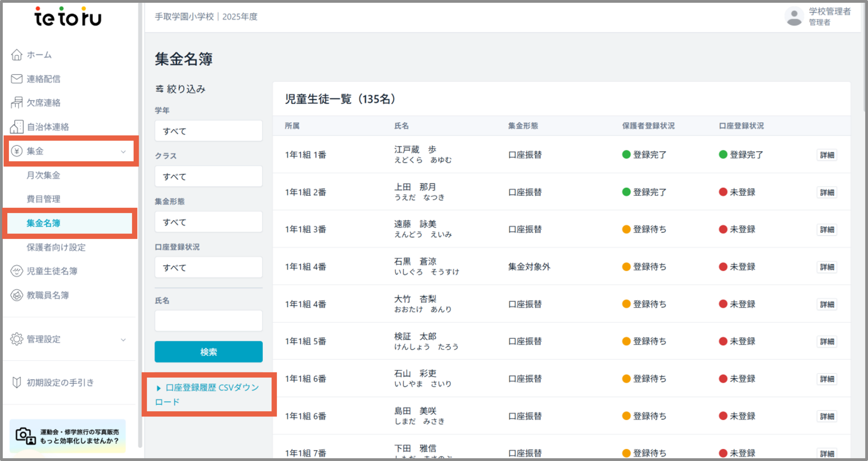
Task: Click the 口座登録状況 column header
Action: (741, 126)
